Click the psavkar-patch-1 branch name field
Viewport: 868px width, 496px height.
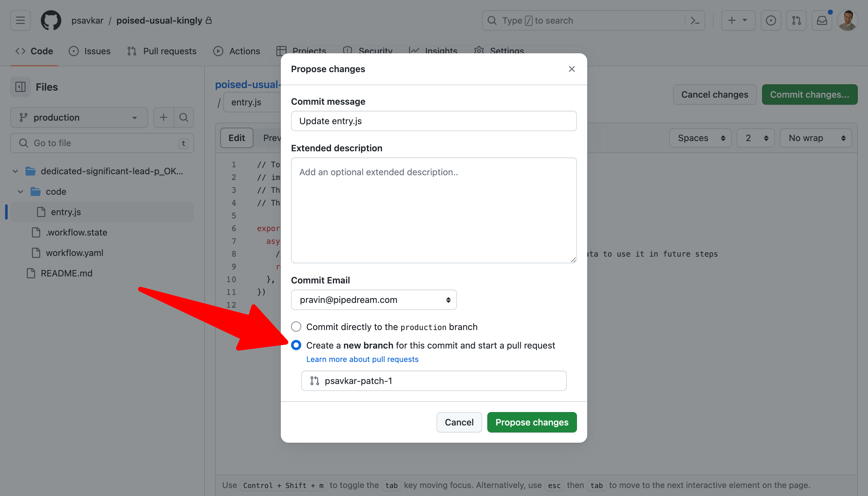point(433,380)
